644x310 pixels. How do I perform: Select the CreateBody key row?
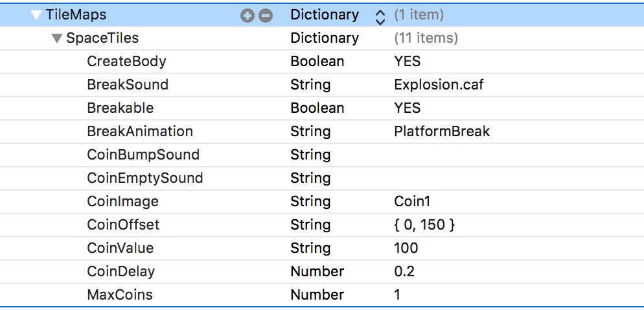pyautogui.click(x=126, y=62)
